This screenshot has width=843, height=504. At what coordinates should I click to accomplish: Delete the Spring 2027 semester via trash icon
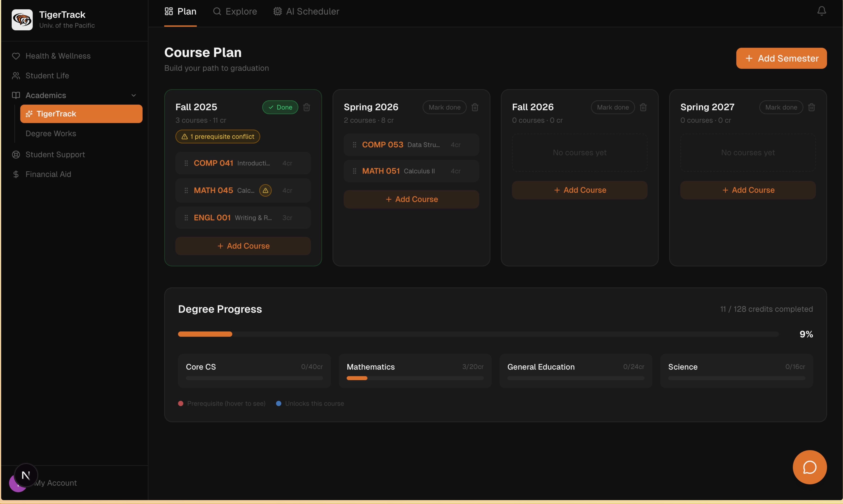(811, 107)
